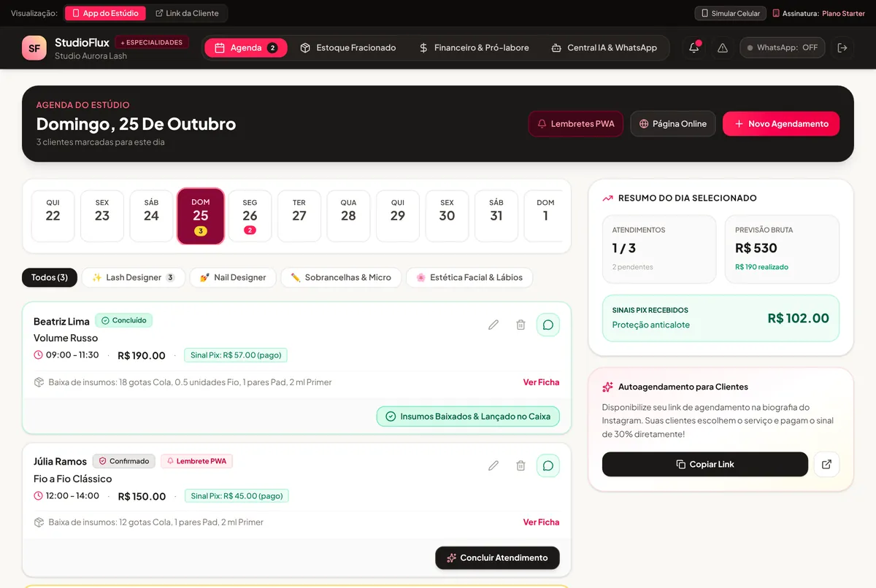Screen dimensions: 876x588
Task: Select Friday 30 in date strip
Action: click(447, 215)
